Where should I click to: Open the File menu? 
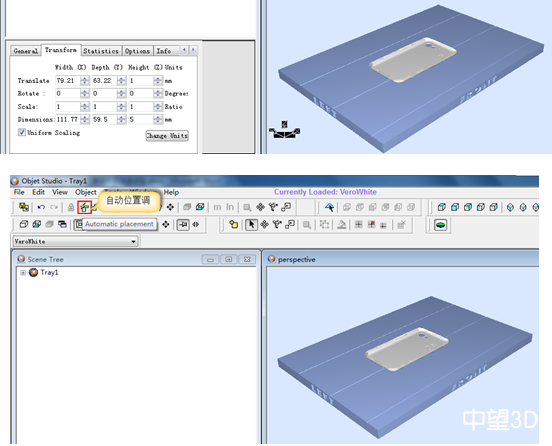[x=19, y=192]
